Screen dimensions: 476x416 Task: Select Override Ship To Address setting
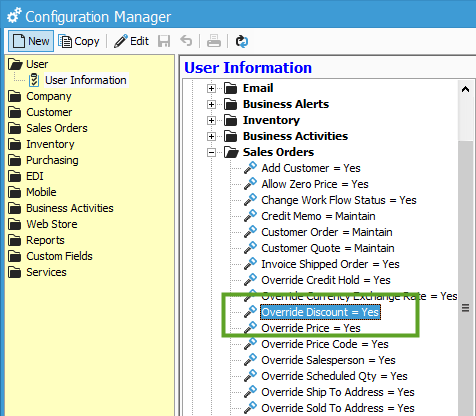(338, 392)
